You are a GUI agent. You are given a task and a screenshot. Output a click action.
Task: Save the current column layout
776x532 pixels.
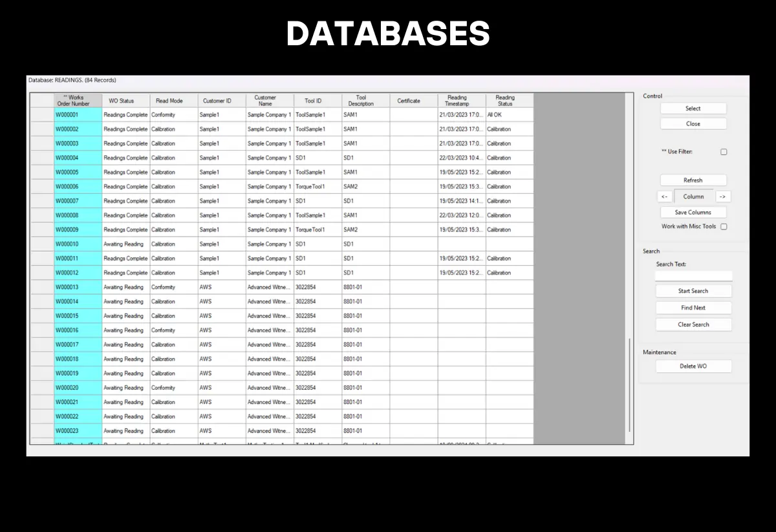click(x=693, y=211)
